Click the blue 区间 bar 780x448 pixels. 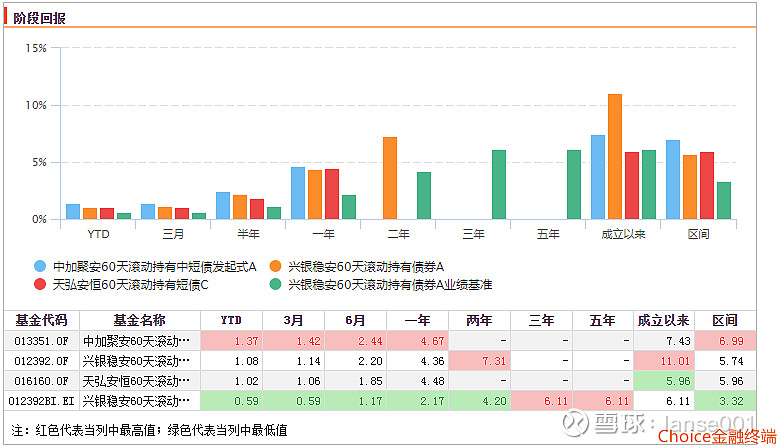673,179
